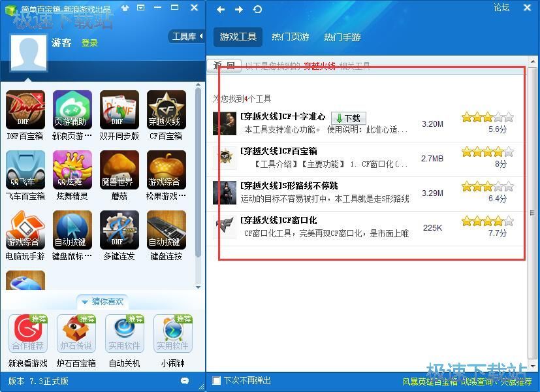Switch to the 游戏工具 tab
540x392 pixels.
click(238, 37)
